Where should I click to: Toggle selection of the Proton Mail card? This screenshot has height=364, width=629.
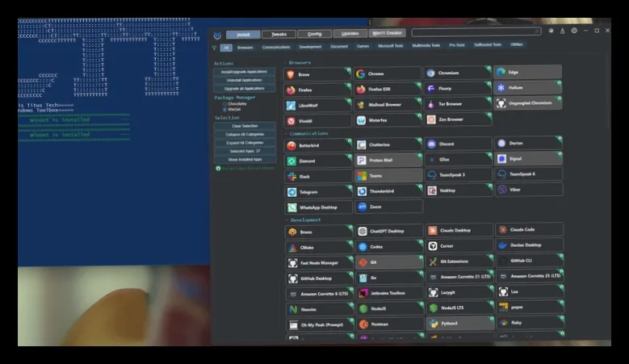tap(388, 161)
